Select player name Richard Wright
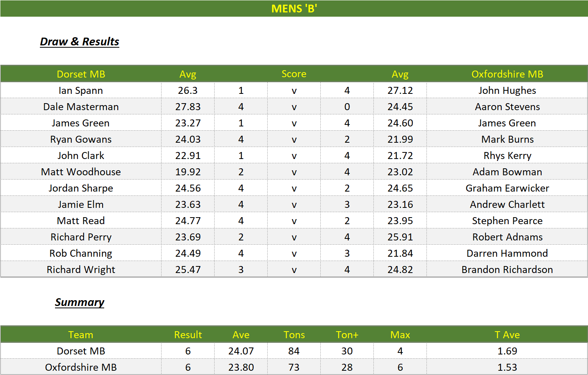Screen dimensions: 588x375 click(81, 270)
